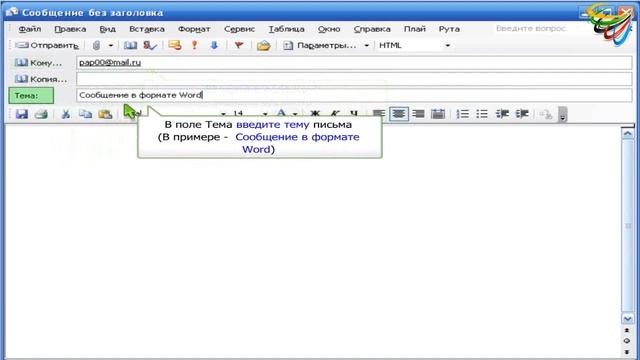The height and width of the screenshot is (360, 640).
Task: Open the font name dropdown arrow
Action: (x=223, y=114)
